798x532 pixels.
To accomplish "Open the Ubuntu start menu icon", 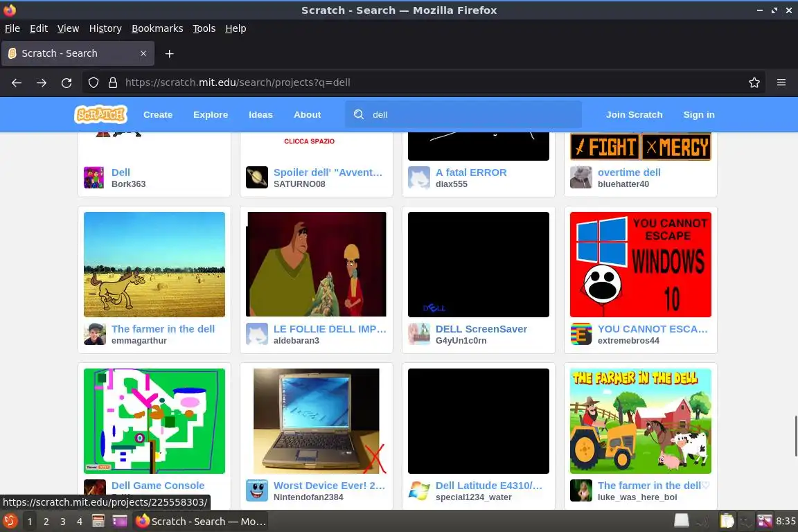I will 10,522.
